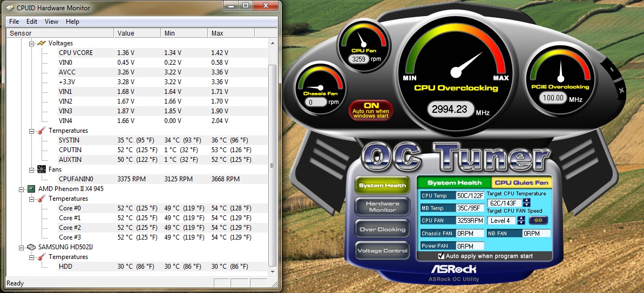Image resolution: width=644 pixels, height=293 pixels.
Task: Click the thermometer icon above the HDD row
Action: coord(42,257)
